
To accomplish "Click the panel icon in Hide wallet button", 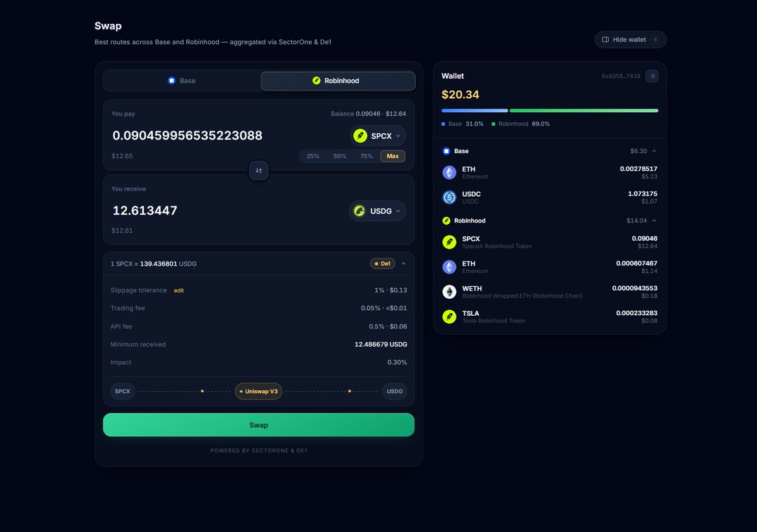I will coord(606,40).
